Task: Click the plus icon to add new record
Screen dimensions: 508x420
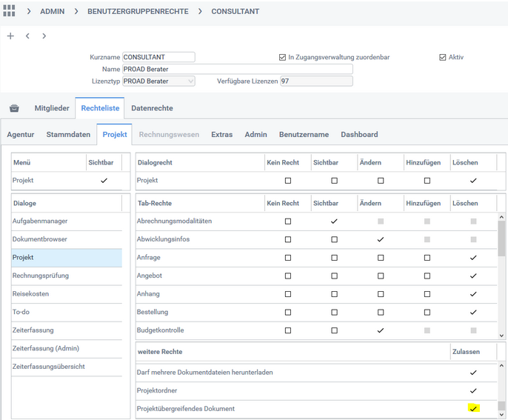Action: pos(10,36)
